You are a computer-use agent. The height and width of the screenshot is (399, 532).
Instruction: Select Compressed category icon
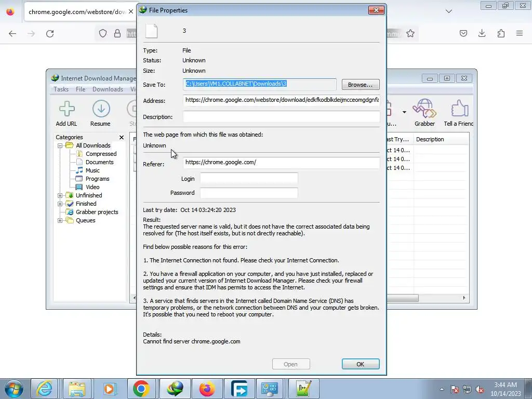pos(79,154)
